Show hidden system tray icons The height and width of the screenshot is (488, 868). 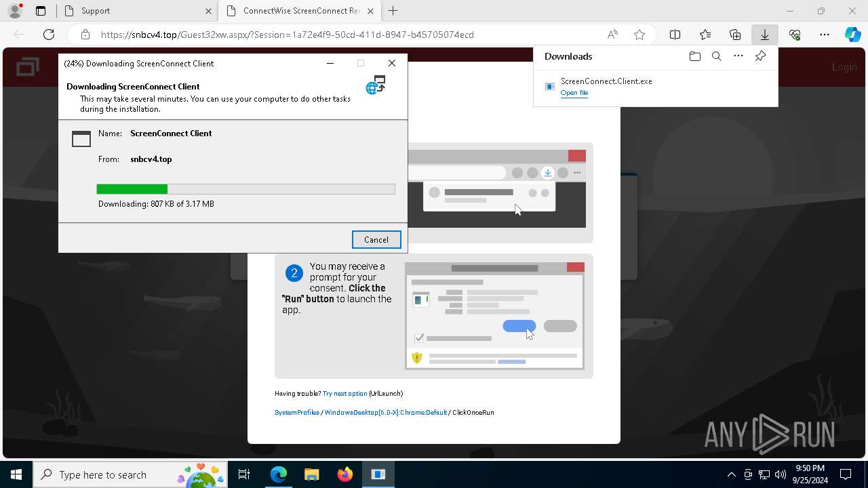pyautogui.click(x=731, y=474)
